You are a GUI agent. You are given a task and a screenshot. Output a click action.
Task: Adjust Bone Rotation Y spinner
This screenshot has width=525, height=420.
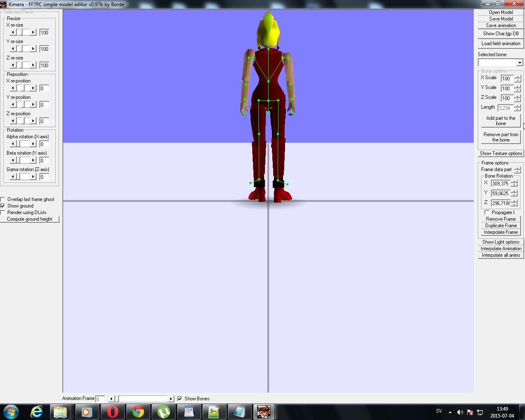(514, 193)
